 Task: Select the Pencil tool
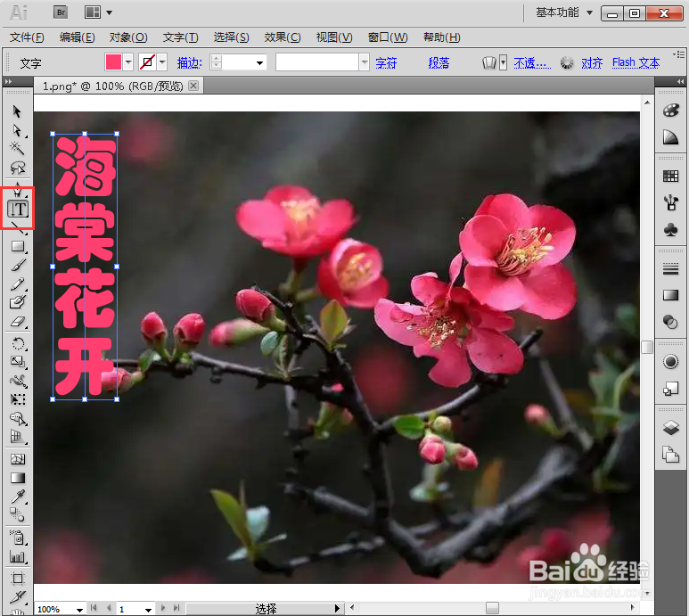(x=18, y=284)
